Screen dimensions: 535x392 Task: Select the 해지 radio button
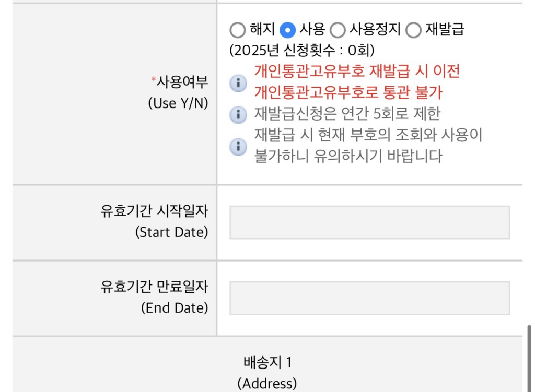pos(237,30)
